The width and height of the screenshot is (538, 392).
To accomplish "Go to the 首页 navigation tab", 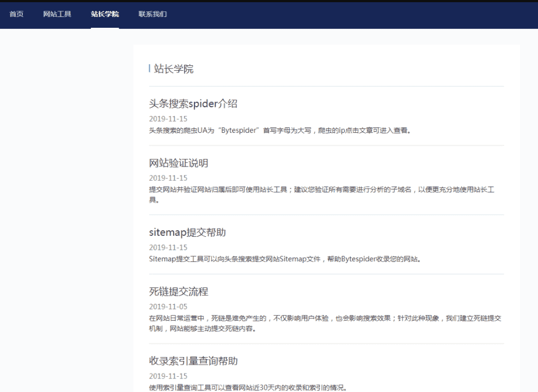I will coord(16,14).
